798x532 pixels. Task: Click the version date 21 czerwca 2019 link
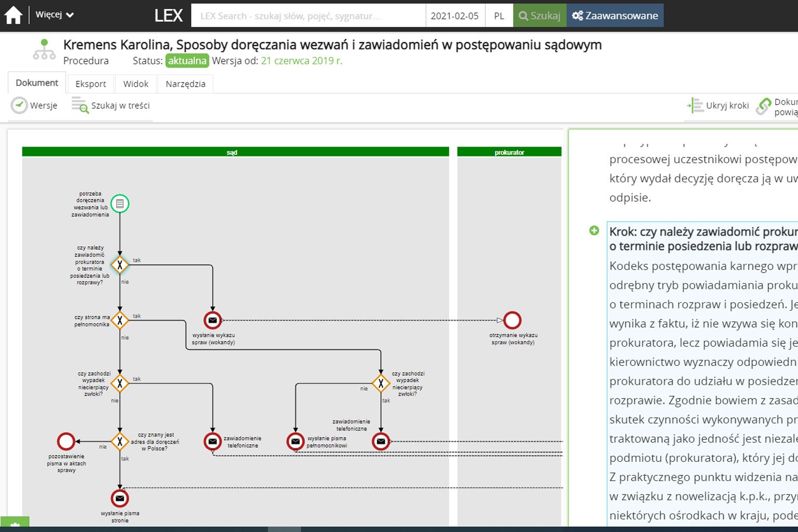pyautogui.click(x=301, y=61)
